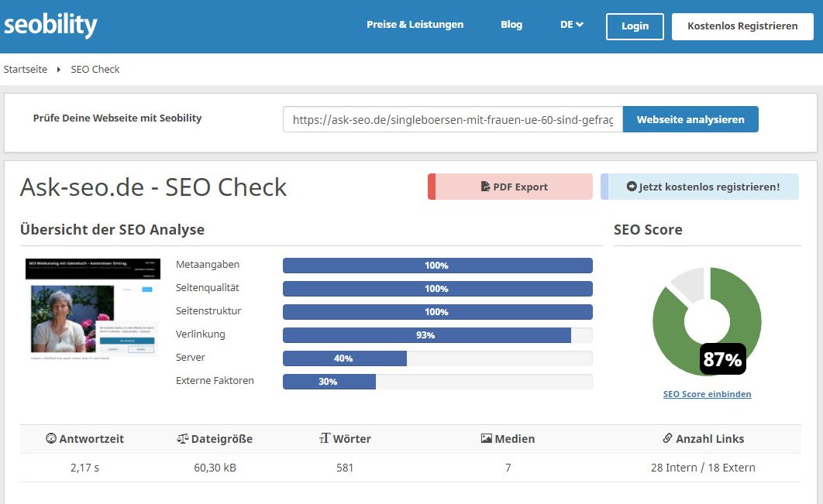Click the link icon beside Anzahl Links
Image resolution: width=823 pixels, height=504 pixels.
tap(667, 438)
